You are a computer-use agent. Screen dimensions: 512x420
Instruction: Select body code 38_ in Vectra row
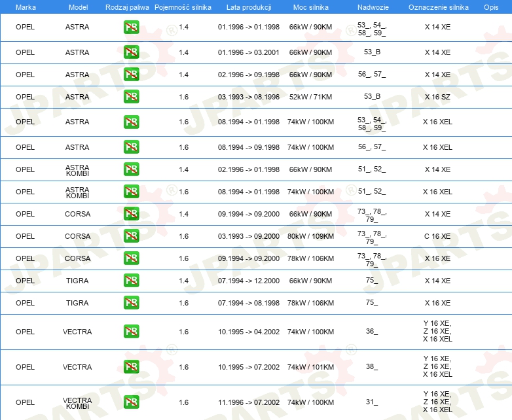coord(372,367)
